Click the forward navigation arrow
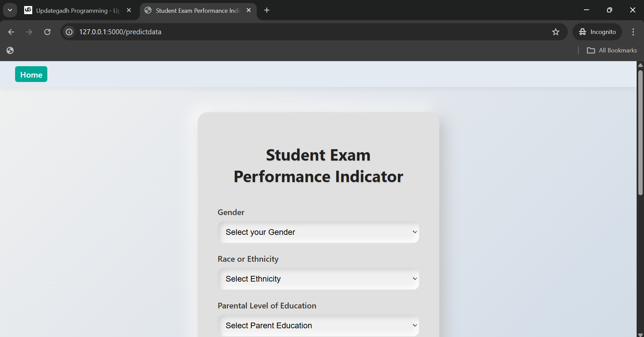The height and width of the screenshot is (337, 644). (x=29, y=32)
